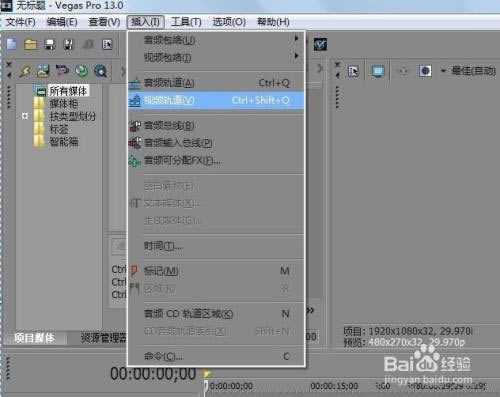Open the 选项(O) menu

(229, 22)
